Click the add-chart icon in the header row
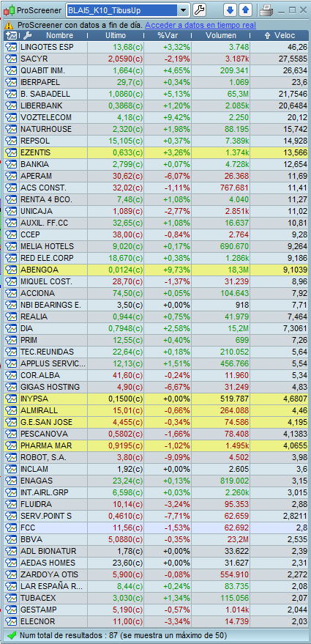Image resolution: width=311 pixels, height=644 pixels. (11, 36)
